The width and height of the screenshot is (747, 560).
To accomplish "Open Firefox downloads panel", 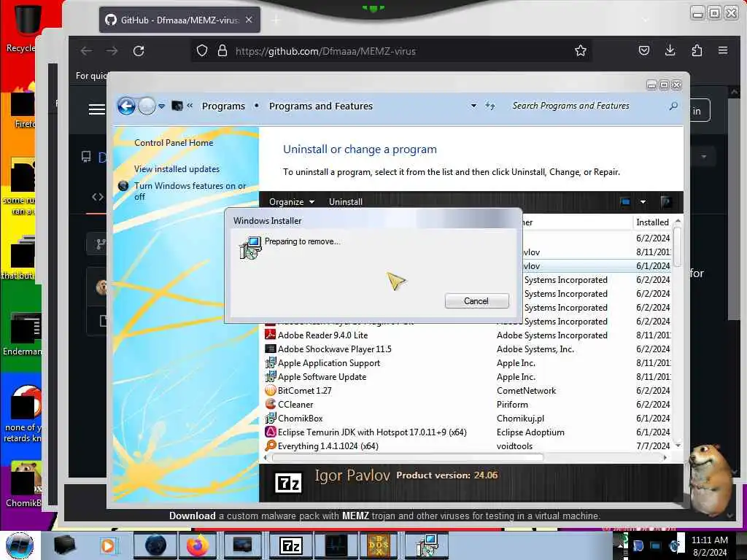I will click(670, 50).
